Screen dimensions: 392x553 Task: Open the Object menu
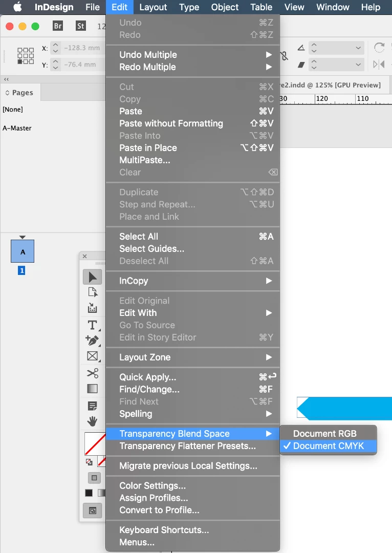(x=225, y=7)
